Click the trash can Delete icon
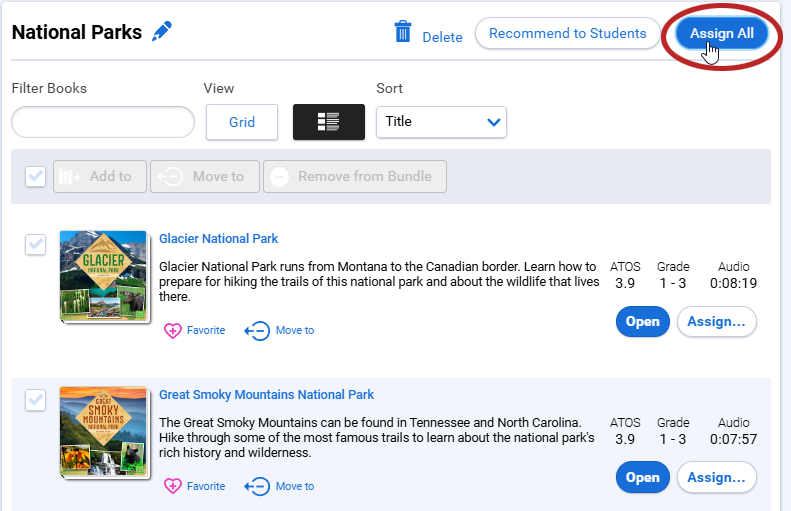791x511 pixels. click(x=403, y=32)
